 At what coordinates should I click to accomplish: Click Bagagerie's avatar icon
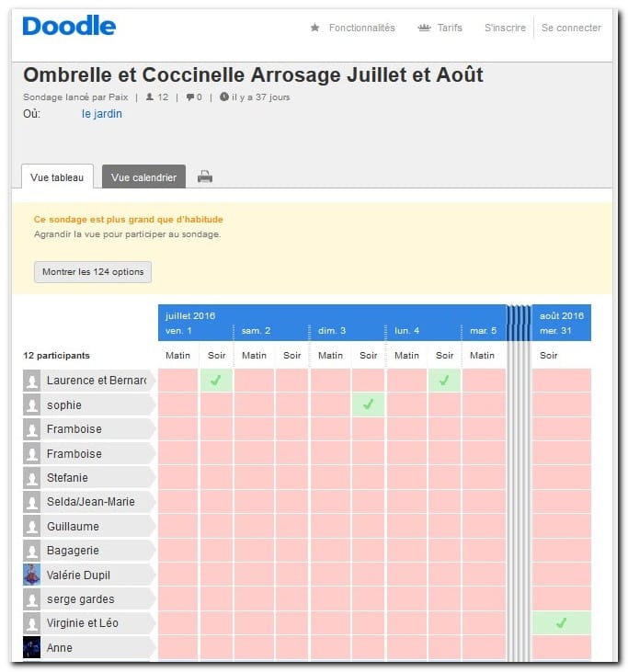click(x=31, y=551)
